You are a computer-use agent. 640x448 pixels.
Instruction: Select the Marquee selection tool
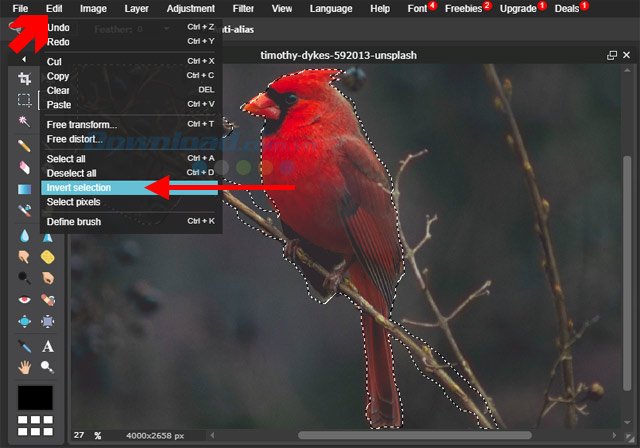tap(24, 100)
